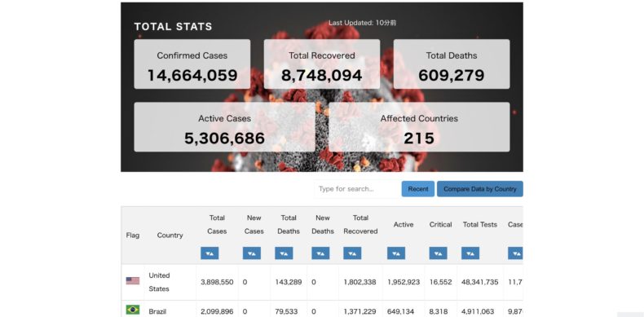Viewport: 644px width, 317px height.
Task: Click United States critical value 16,552
Action: (441, 282)
